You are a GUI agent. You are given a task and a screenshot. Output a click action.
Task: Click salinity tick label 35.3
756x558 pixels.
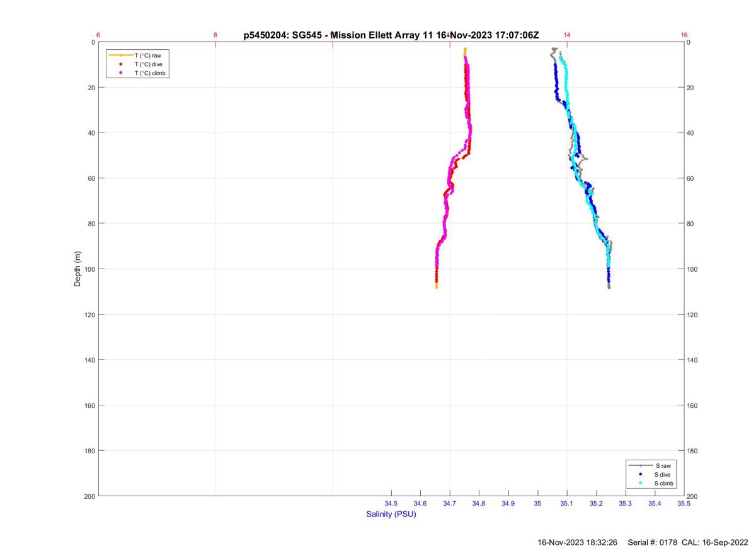click(x=626, y=504)
